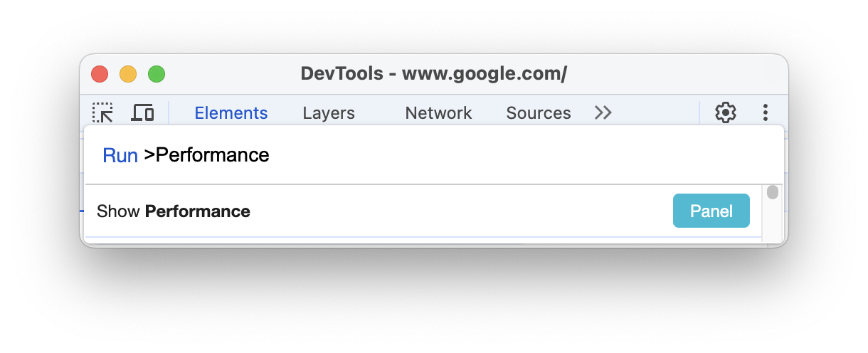
Task: Go to the Sources tab
Action: tap(539, 113)
